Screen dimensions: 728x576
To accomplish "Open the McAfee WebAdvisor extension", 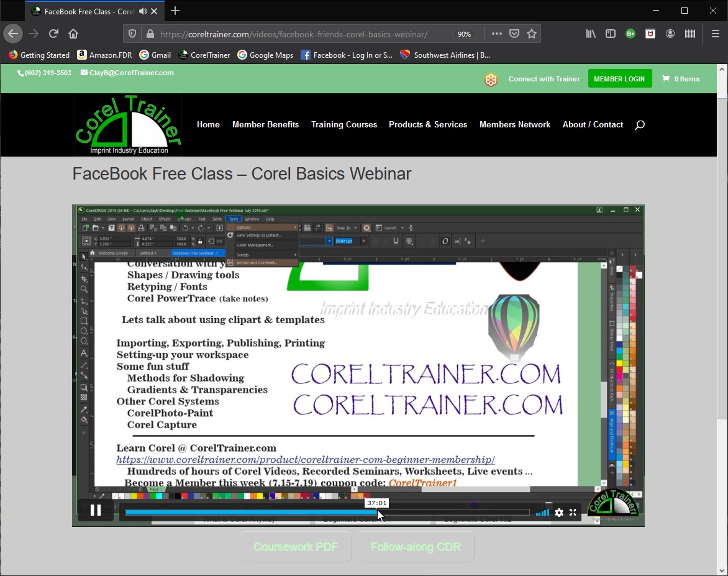I will (650, 34).
